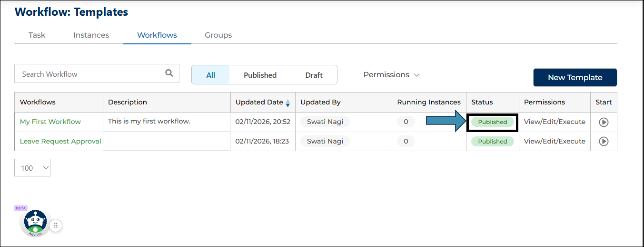Click running instances 0 for Leave Request Approval
This screenshot has height=247, width=644.
[406, 141]
